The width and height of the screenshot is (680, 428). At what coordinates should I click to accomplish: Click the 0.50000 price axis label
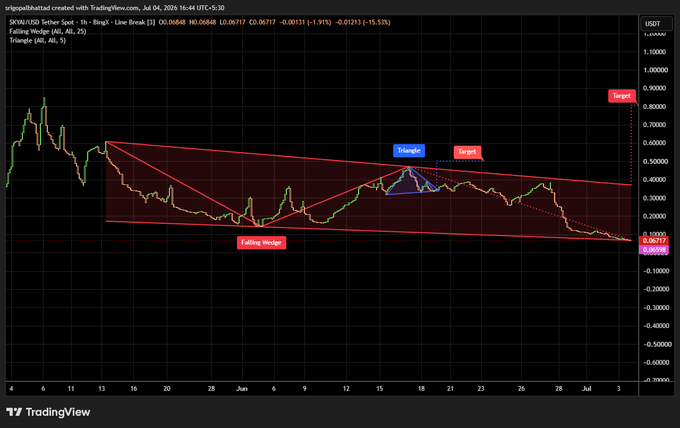[655, 161]
